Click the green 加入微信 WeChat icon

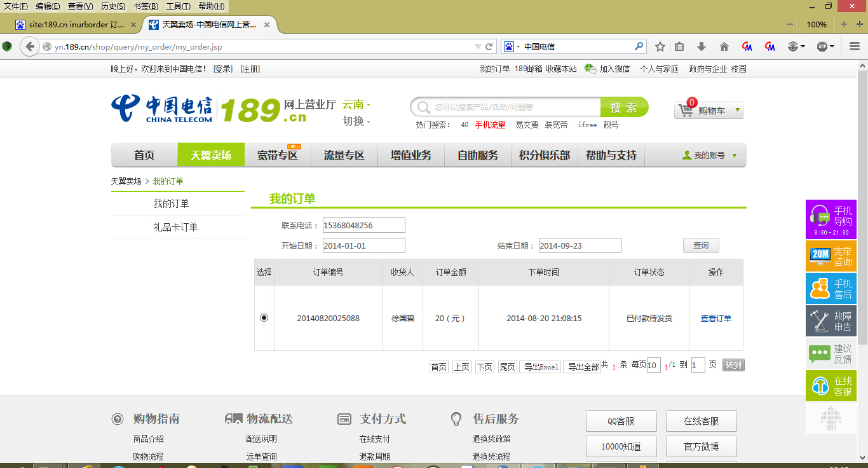tap(590, 68)
